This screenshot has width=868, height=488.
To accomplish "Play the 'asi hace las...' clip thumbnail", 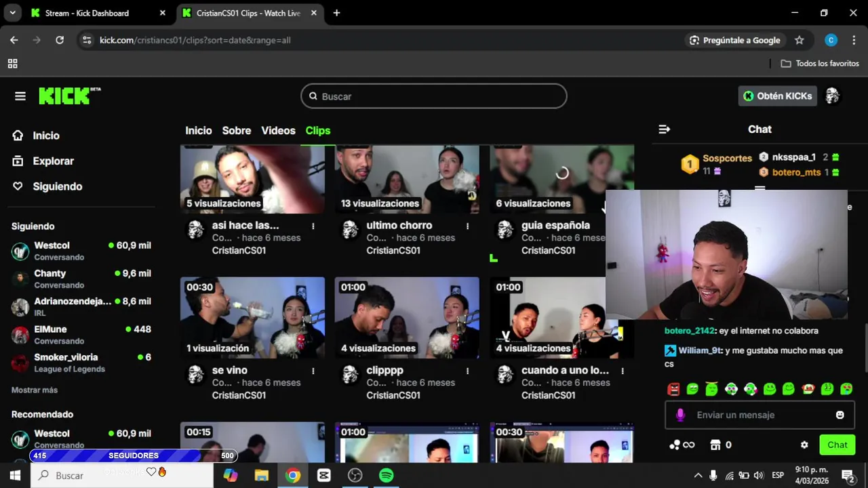I will pyautogui.click(x=252, y=179).
